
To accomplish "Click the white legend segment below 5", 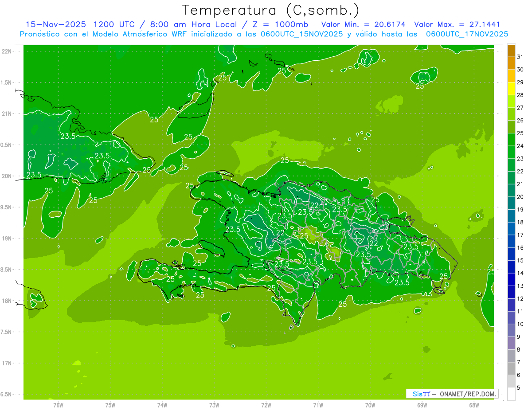I will (511, 394).
